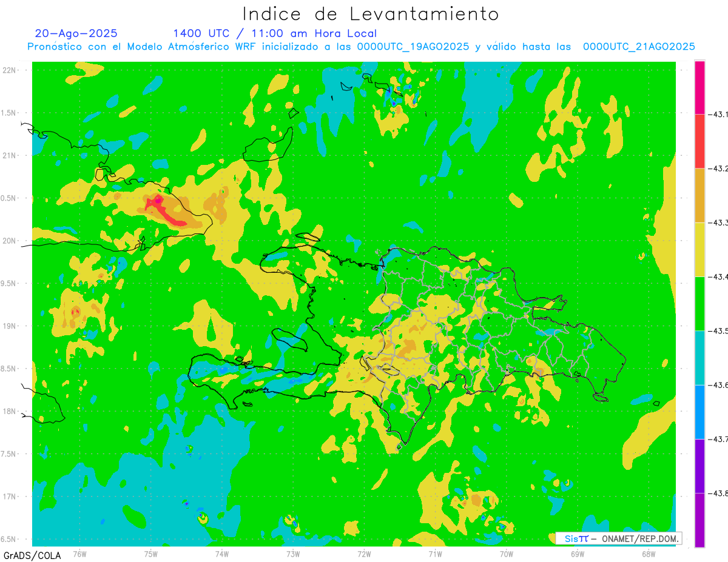Click the legend value "-43.4"
This screenshot has width=728, height=562.
[x=718, y=276]
